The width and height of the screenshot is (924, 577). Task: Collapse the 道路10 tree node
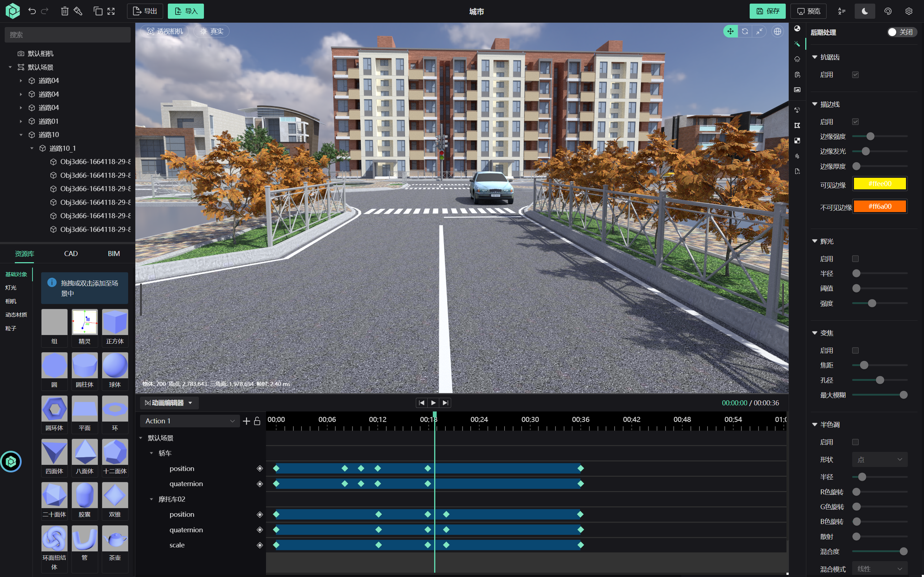click(21, 135)
